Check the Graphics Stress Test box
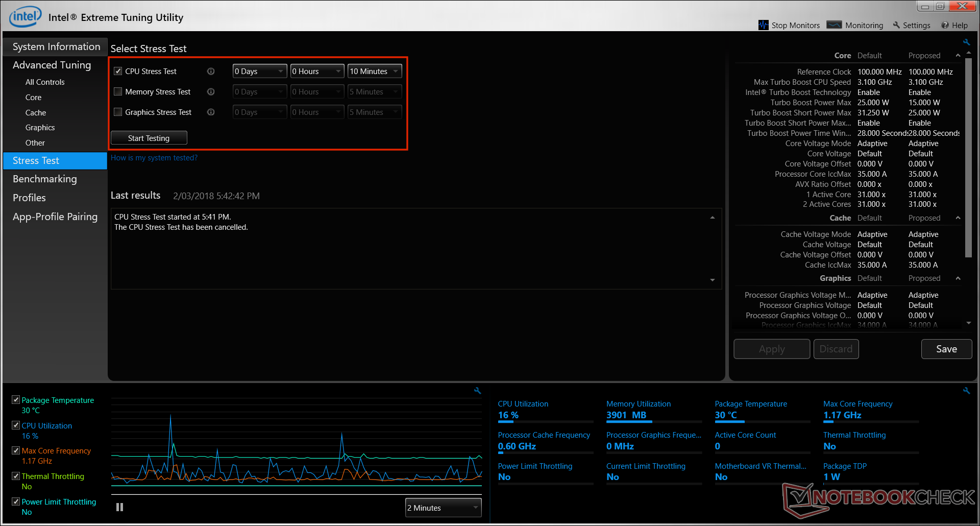The image size is (980, 526). (x=118, y=112)
